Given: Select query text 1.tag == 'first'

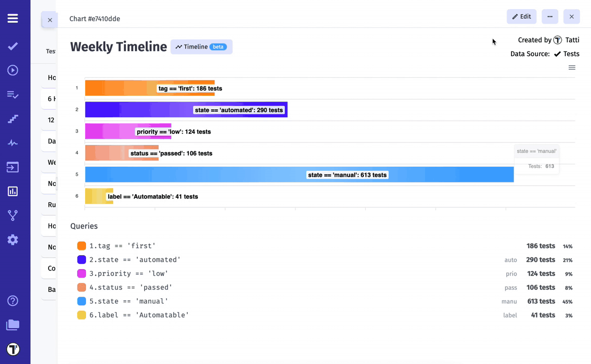Looking at the screenshot, I should tap(122, 246).
